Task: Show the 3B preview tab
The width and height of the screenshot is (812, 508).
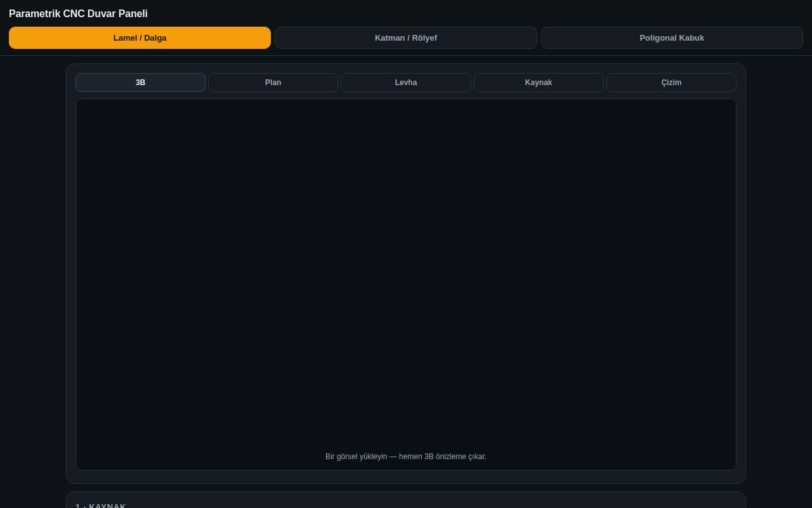Action: 140,83
